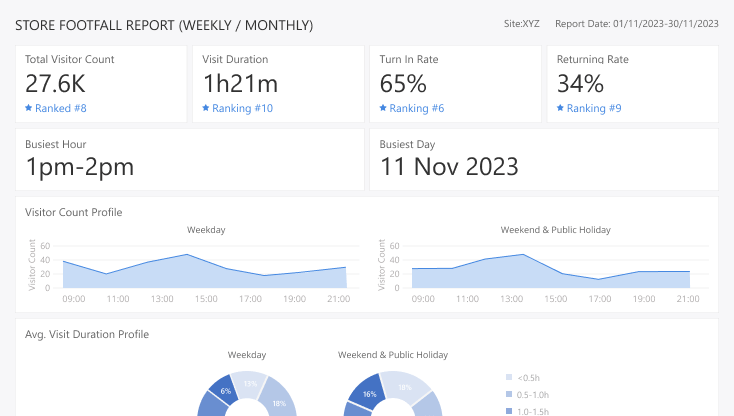The image size is (734, 416).
Task: Click the Weekend & Public Holiday donut chart title
Action: pos(393,355)
